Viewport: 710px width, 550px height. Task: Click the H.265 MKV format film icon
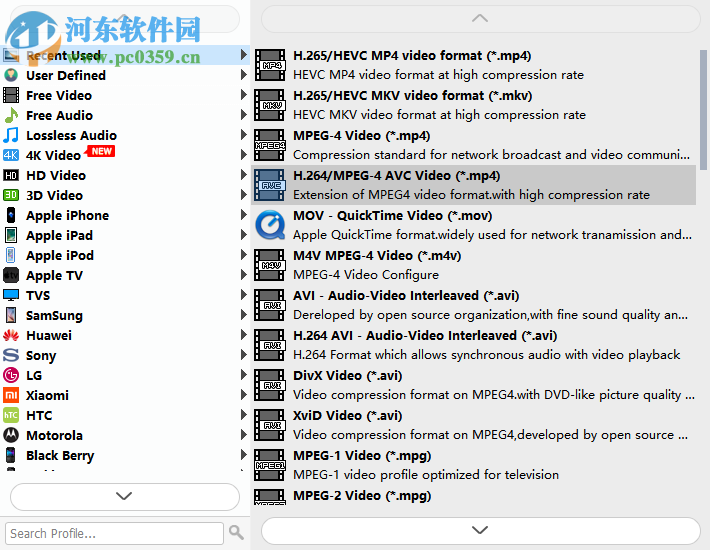tap(270, 105)
